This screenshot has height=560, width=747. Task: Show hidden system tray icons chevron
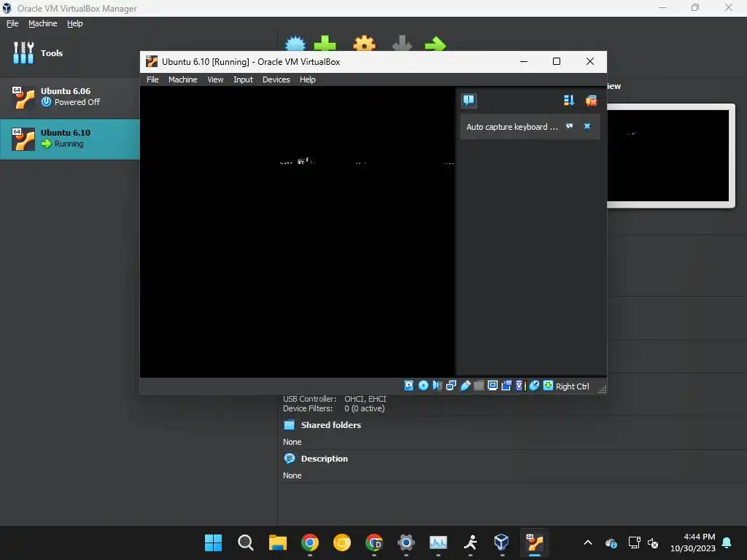588,542
